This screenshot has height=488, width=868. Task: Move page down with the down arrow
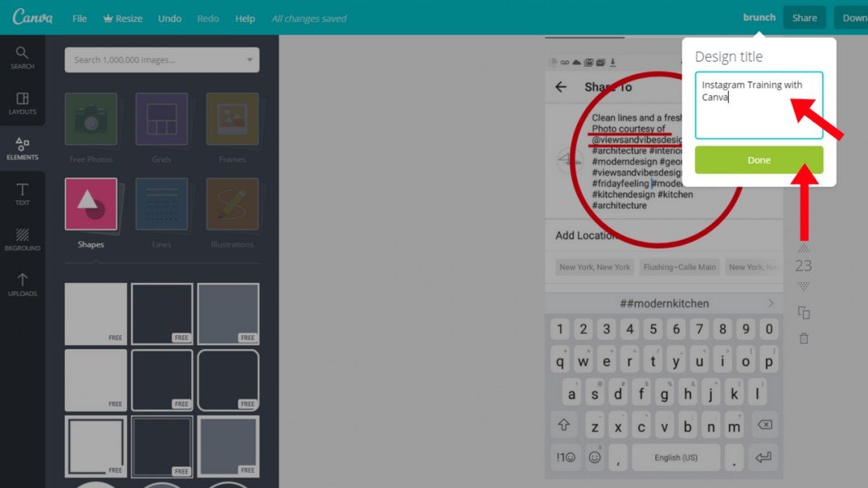coord(804,286)
